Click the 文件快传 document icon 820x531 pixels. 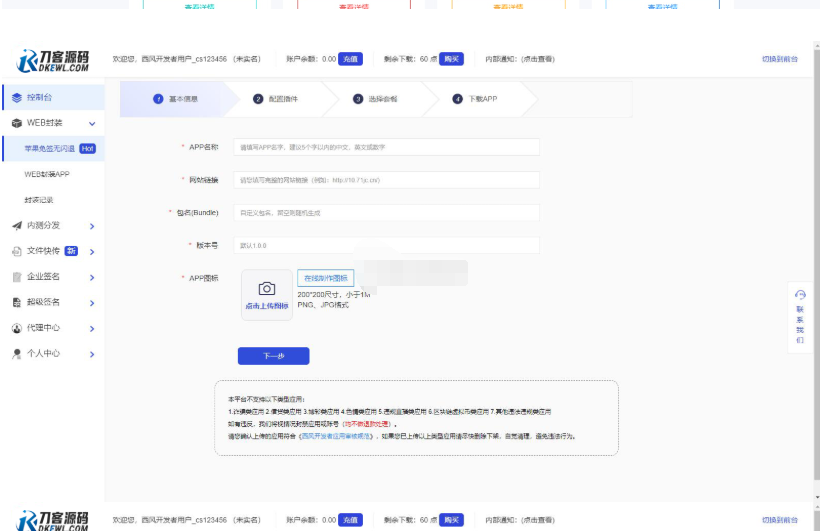17,251
